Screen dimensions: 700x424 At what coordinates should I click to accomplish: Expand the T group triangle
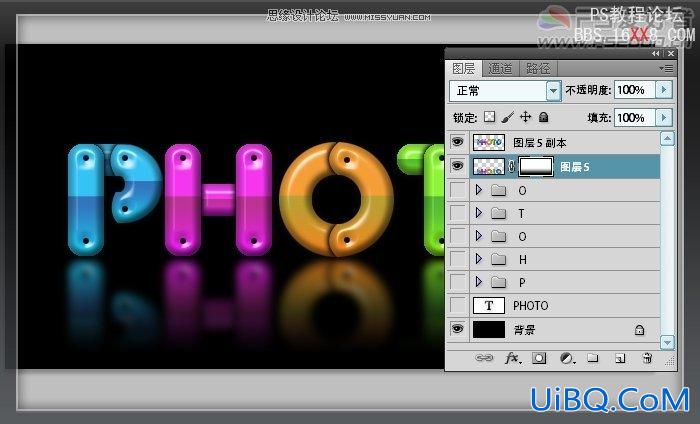[x=479, y=213]
